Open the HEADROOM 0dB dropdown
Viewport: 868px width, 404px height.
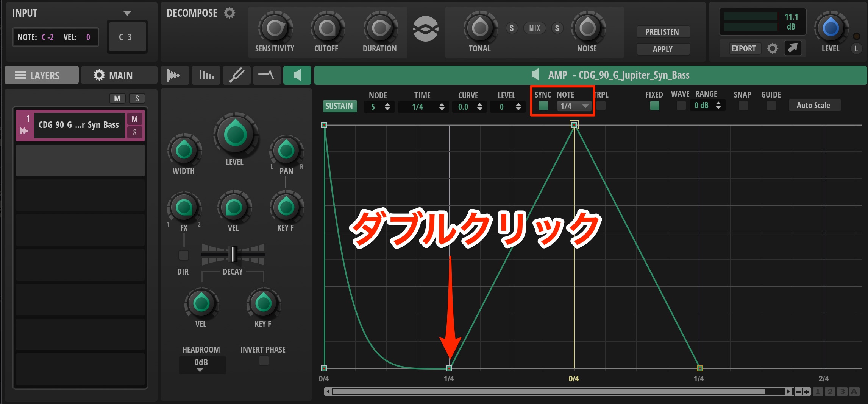click(202, 365)
